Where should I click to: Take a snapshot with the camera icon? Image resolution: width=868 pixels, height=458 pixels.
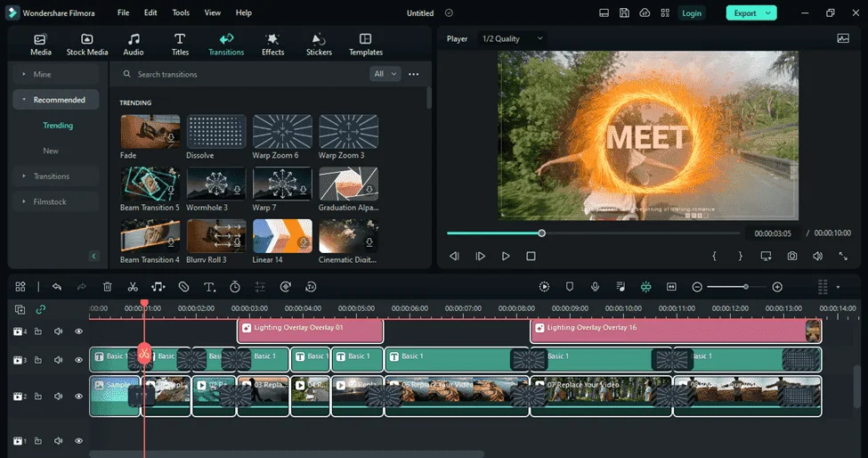pos(792,256)
